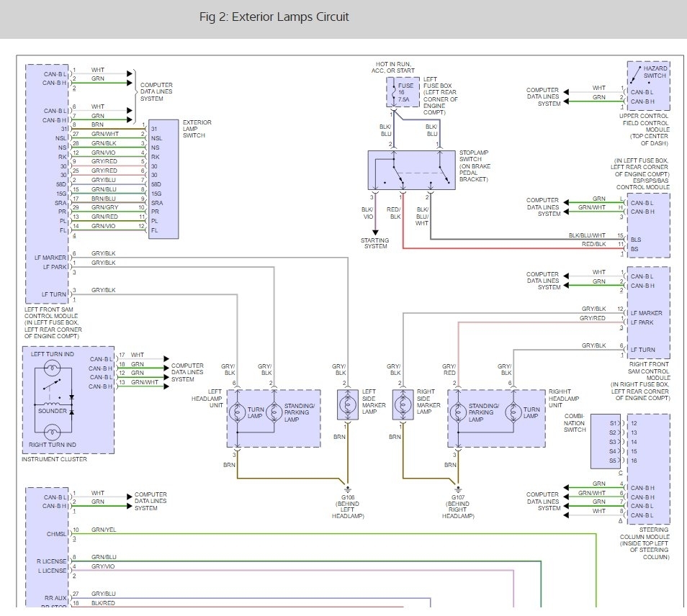Click the Starting System label

374,243
